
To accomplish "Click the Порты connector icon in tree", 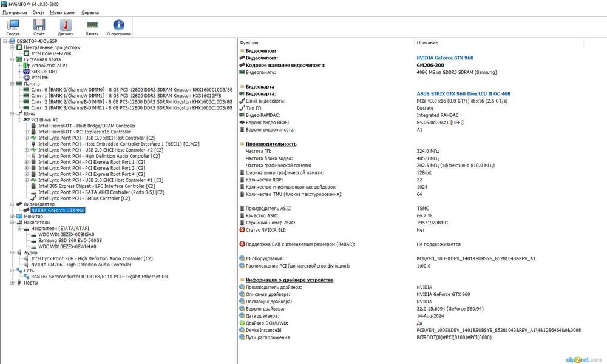I will (19, 283).
